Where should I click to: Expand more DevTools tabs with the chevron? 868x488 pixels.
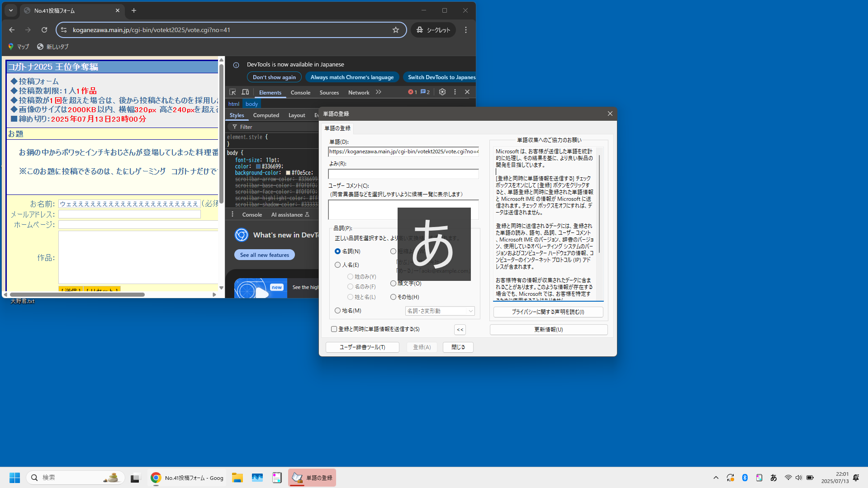pos(379,92)
